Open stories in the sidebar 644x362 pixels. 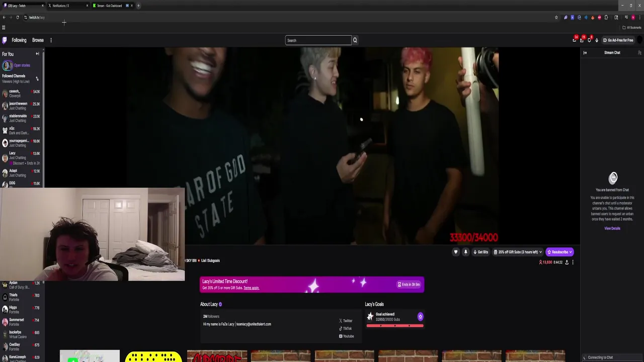point(16,65)
